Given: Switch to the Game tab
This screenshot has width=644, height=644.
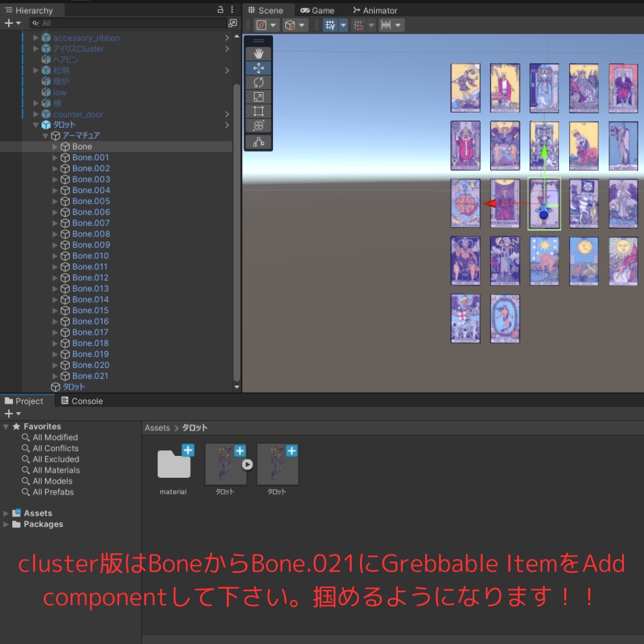Looking at the screenshot, I should [317, 10].
